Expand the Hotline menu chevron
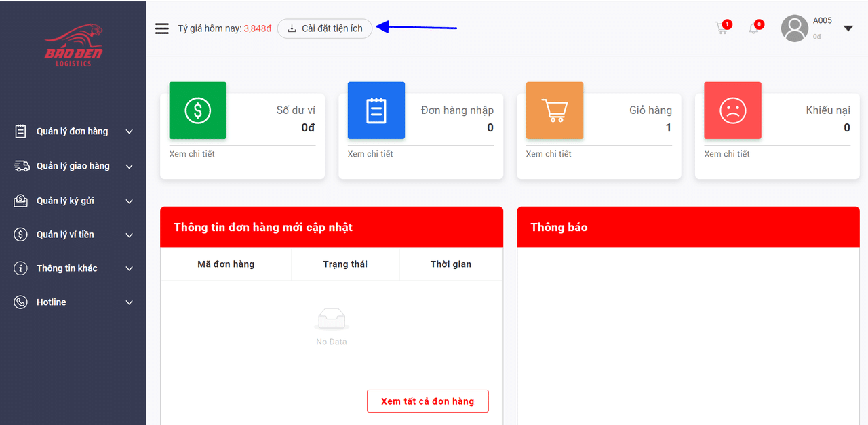This screenshot has width=868, height=425. pos(130,302)
